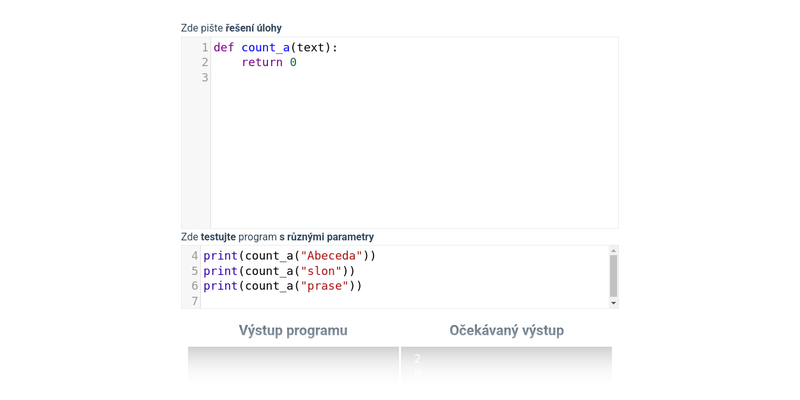This screenshot has width=800, height=400.
Task: Click the print(count_a("Abeceda")) line
Action: click(289, 256)
